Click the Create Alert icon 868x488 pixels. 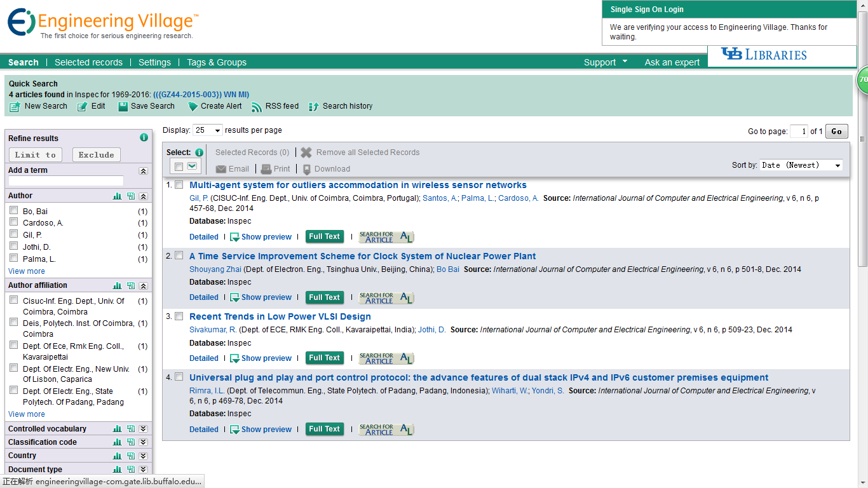pos(193,107)
